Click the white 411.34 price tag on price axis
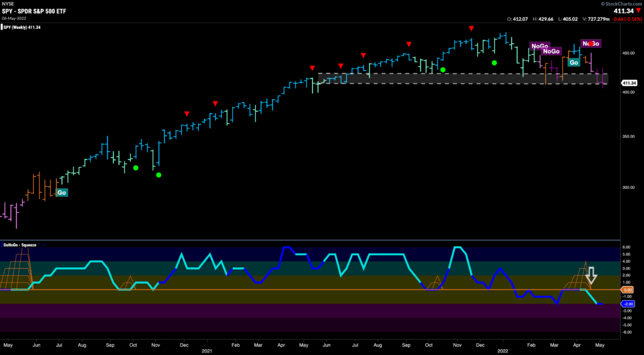This screenshot has height=355, width=644. click(x=630, y=84)
